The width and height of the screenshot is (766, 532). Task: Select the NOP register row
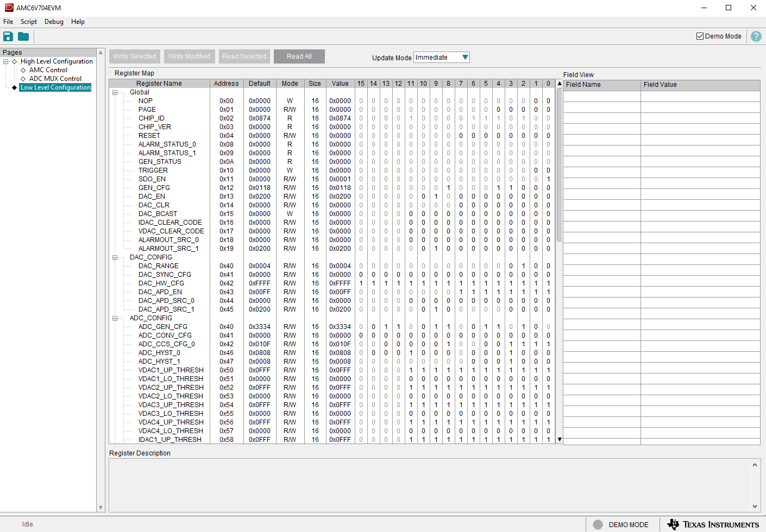[x=332, y=101]
